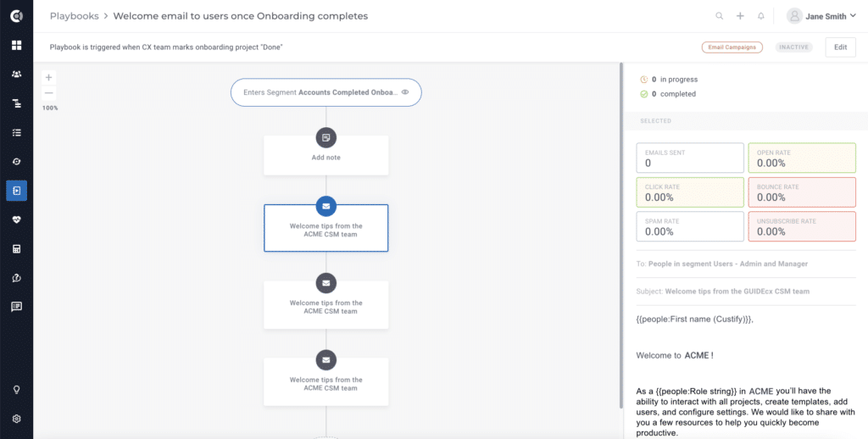The width and height of the screenshot is (868, 439).
Task: Select the selected Welcome tips email step
Action: (x=326, y=228)
